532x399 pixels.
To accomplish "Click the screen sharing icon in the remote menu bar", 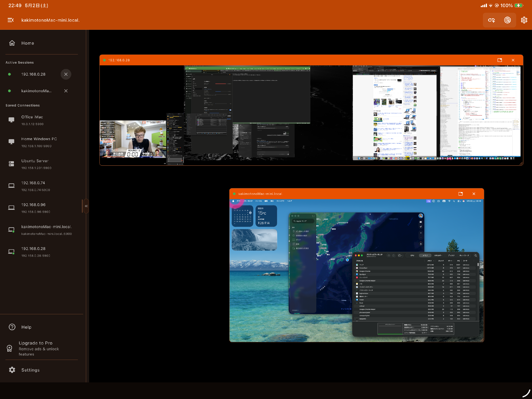I will (428, 201).
